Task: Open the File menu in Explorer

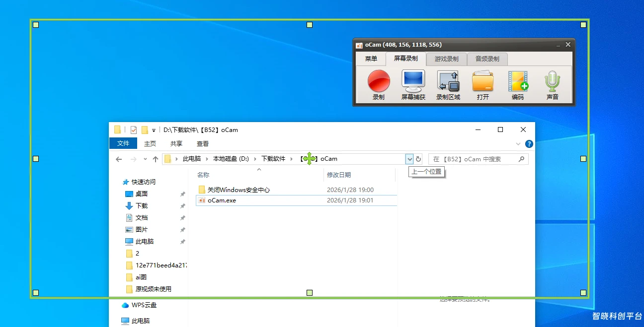Action: click(x=123, y=143)
